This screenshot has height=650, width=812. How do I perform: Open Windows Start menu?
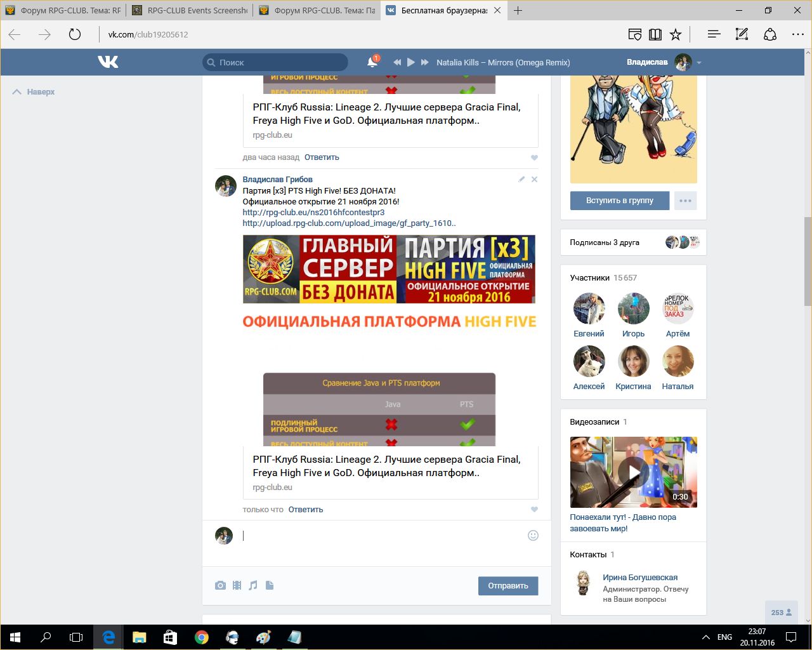click(15, 637)
